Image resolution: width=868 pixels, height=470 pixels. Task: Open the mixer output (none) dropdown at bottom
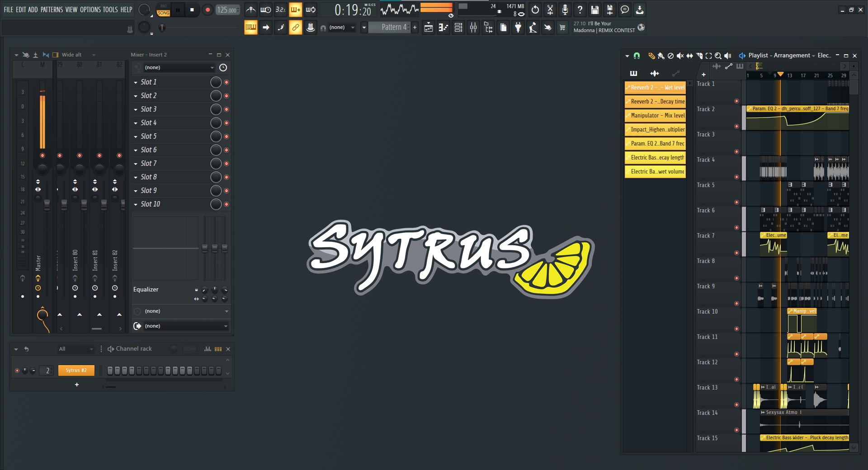186,326
